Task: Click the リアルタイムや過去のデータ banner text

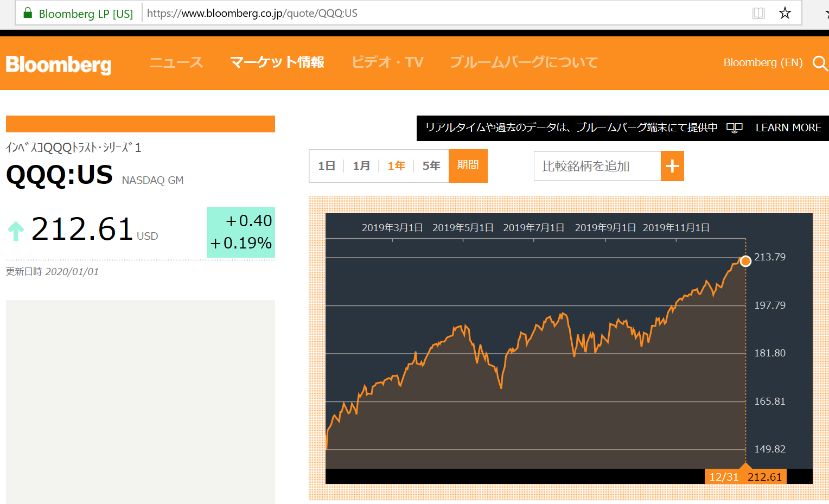Action: [571, 127]
